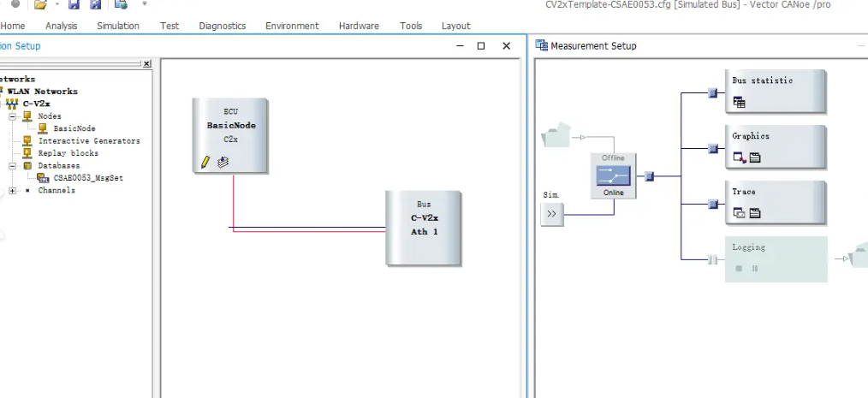Click the graph window icon in Graphics block
The width and height of the screenshot is (868, 398).
(740, 157)
